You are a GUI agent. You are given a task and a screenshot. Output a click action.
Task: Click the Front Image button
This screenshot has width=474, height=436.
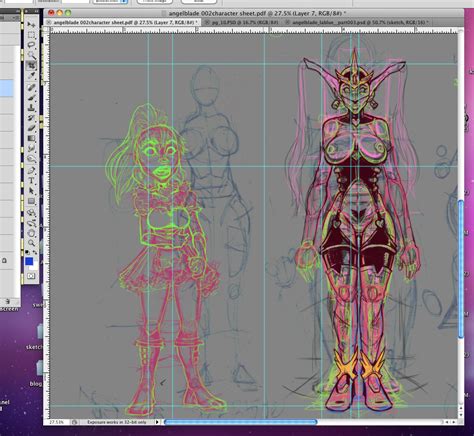click(154, 1)
